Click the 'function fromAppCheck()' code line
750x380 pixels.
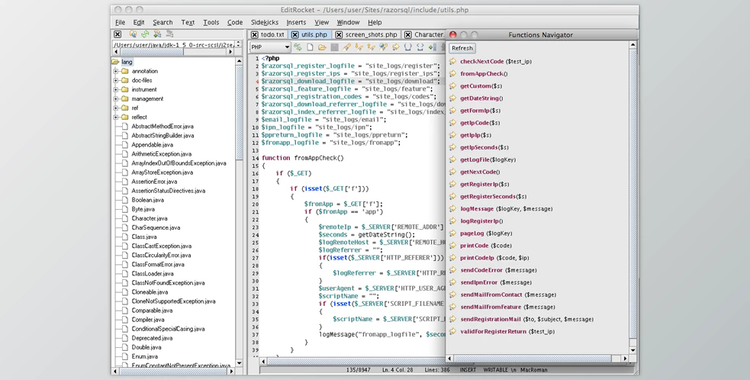click(302, 158)
